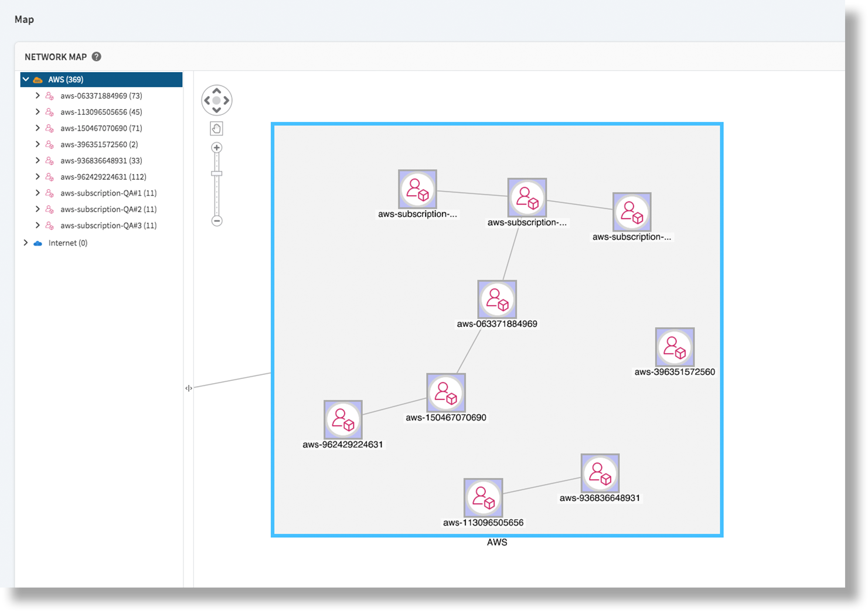Select the aws-150467070690 node on the map
The image size is (868, 611).
[x=446, y=392]
